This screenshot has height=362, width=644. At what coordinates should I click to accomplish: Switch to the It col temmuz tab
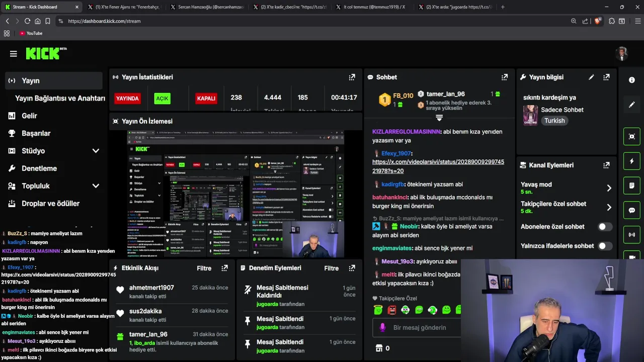[x=371, y=7]
